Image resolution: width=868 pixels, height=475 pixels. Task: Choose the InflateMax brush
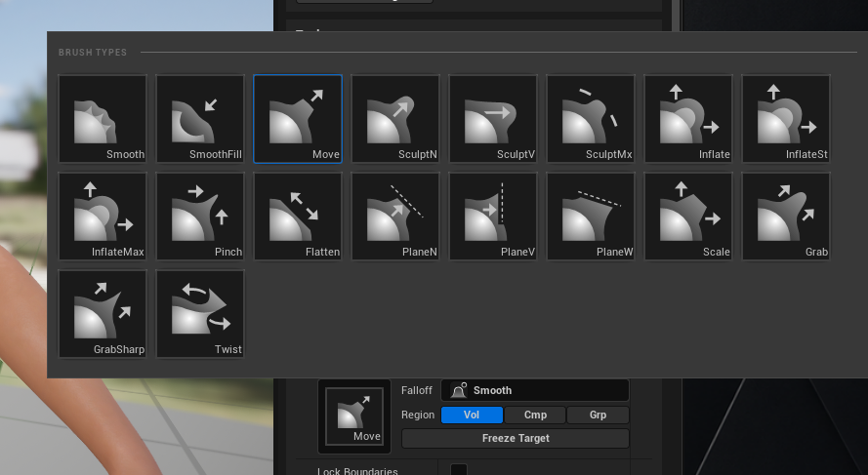click(x=103, y=217)
